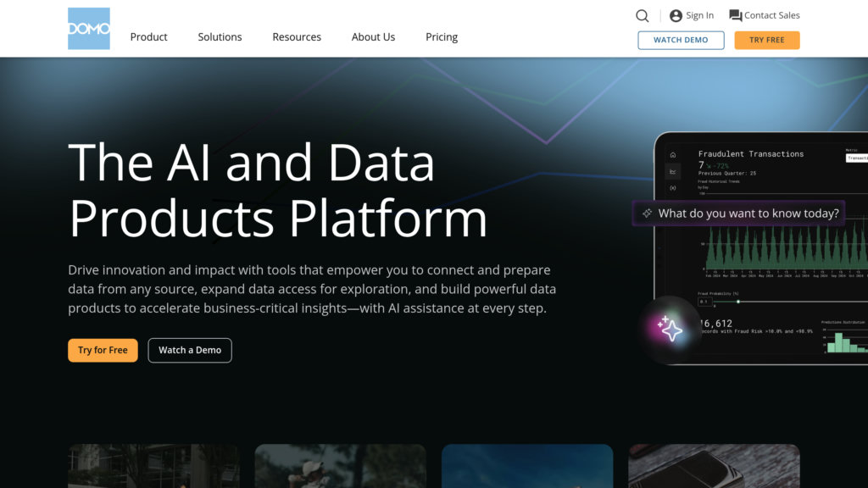Screen dimensions: 868x488
Task: Click the Fraud Probability slider handle
Action: (x=738, y=302)
